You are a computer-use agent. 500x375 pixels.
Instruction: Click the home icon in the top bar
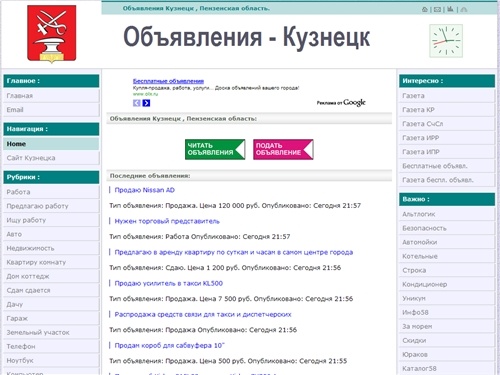pos(425,9)
